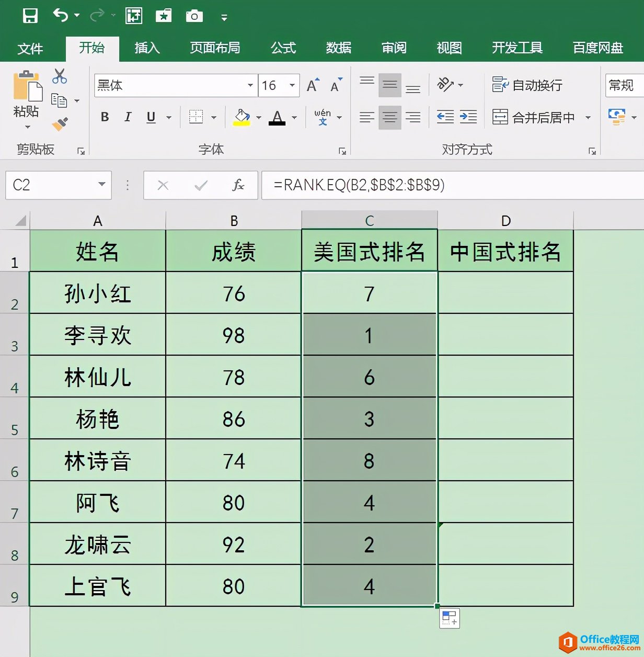This screenshot has width=644, height=657.
Task: Click the 自动换行 wrap text button
Action: click(527, 85)
